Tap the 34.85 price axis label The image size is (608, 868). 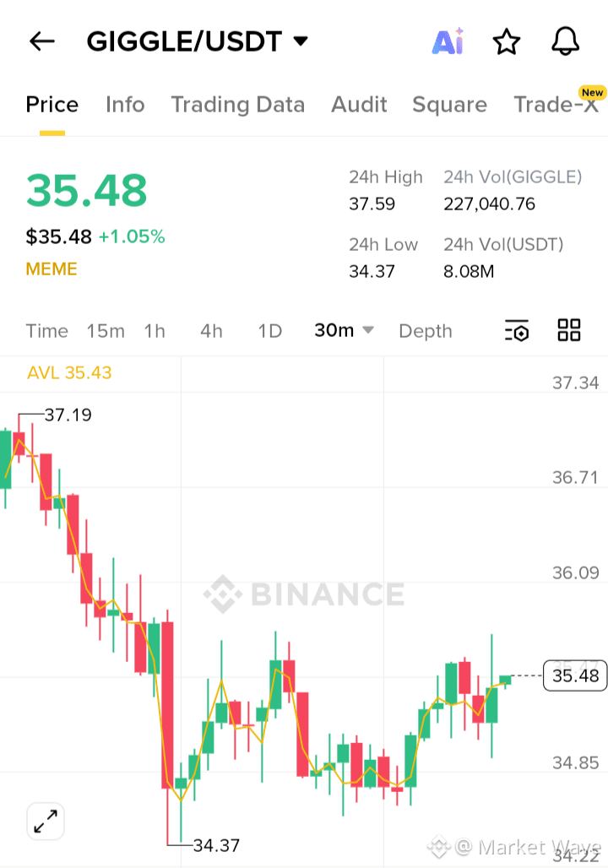point(575,762)
